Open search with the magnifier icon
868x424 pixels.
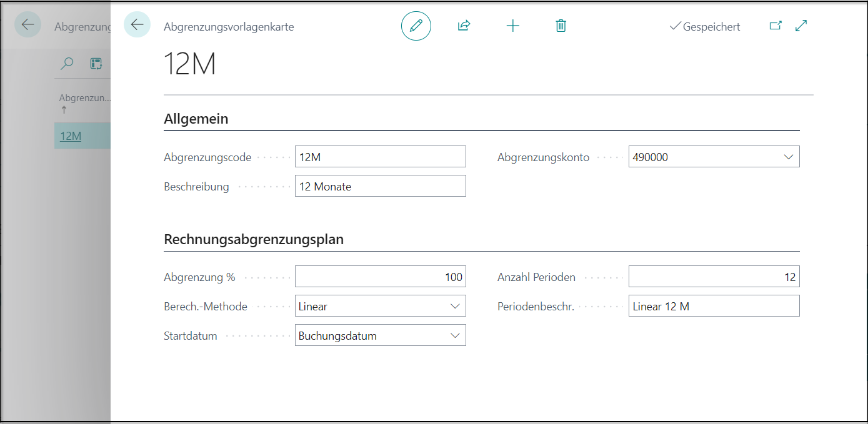pyautogui.click(x=67, y=63)
